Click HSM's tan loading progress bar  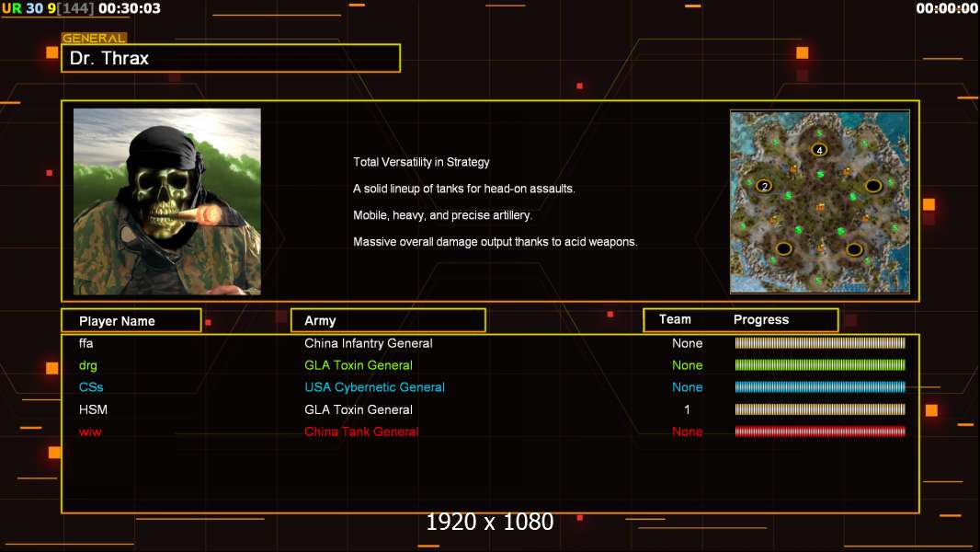[819, 409]
